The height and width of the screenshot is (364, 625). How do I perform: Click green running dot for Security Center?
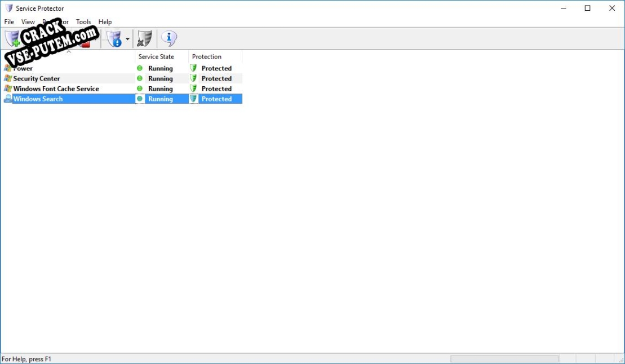[140, 78]
